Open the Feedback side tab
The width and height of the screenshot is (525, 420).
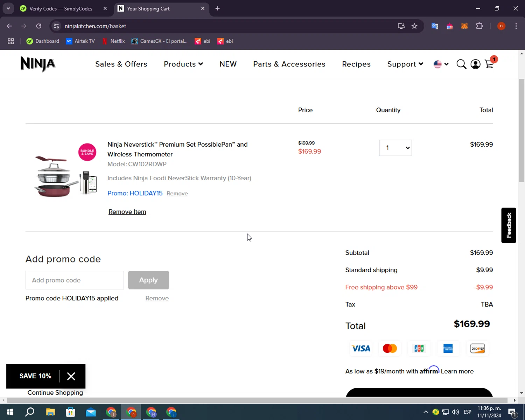(x=509, y=225)
